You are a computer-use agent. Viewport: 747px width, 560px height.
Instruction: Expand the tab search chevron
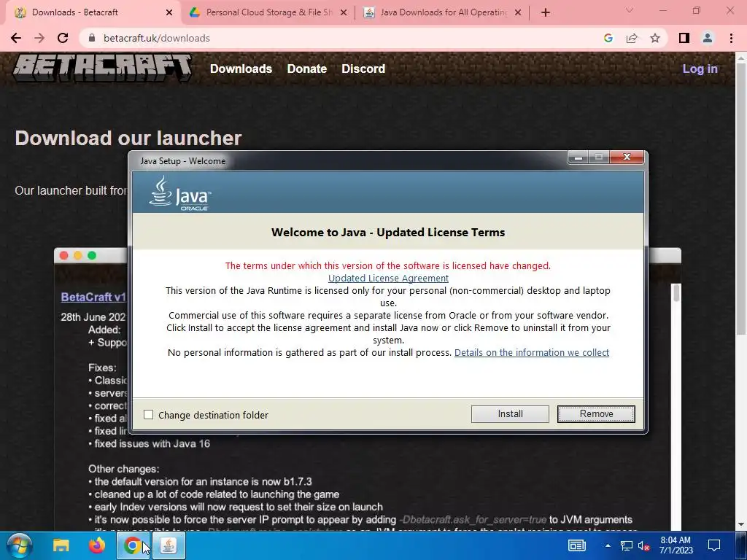tap(630, 10)
